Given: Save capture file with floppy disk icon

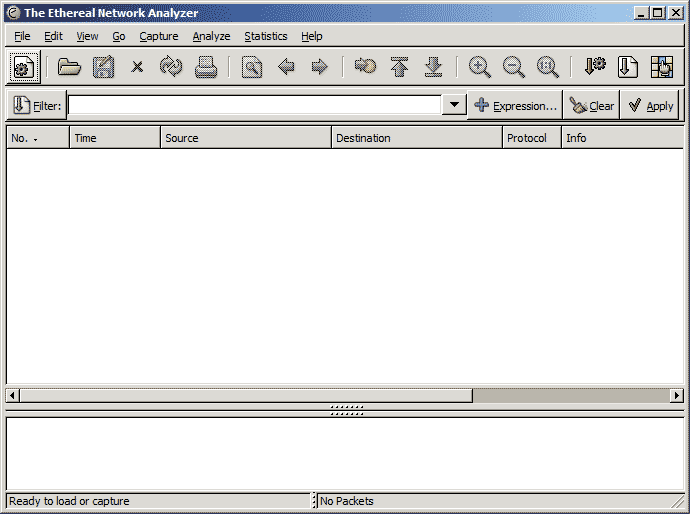Looking at the screenshot, I should point(103,67).
